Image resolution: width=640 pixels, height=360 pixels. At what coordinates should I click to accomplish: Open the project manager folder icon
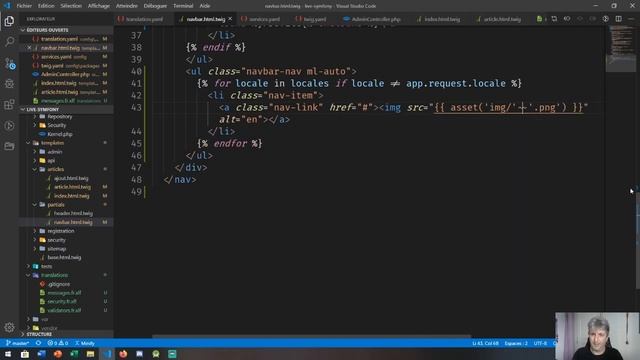[x=9, y=146]
